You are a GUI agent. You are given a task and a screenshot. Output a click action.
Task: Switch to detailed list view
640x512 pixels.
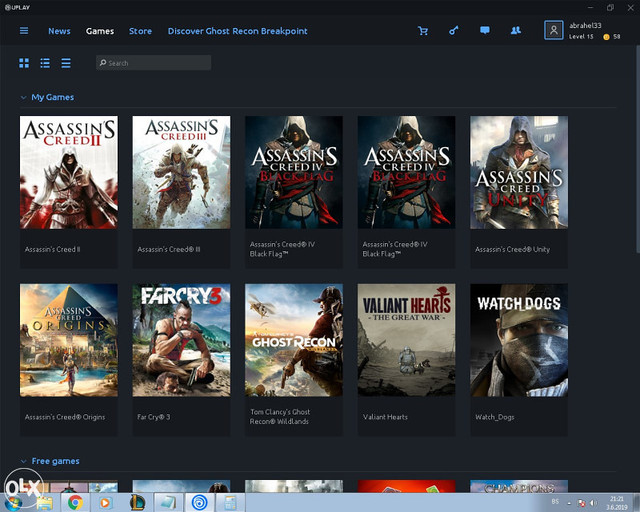click(x=45, y=63)
